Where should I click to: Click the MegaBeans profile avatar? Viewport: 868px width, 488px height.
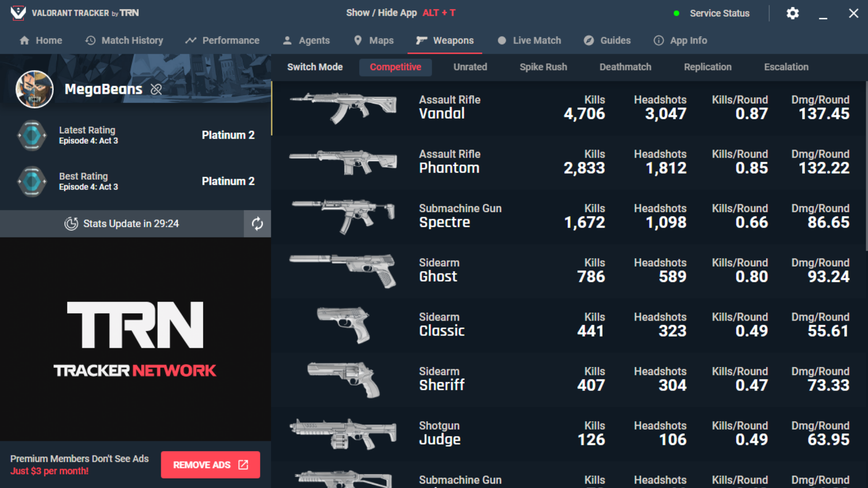tap(34, 89)
